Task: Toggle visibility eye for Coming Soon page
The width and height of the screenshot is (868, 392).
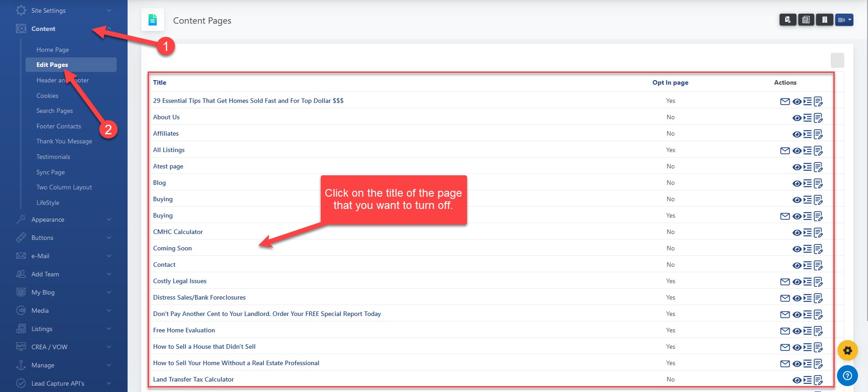Action: 796,249
